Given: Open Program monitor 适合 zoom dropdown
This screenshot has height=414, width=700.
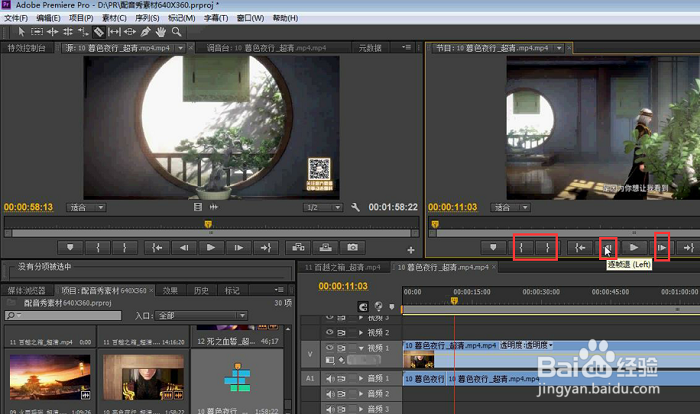Looking at the screenshot, I should pos(511,207).
